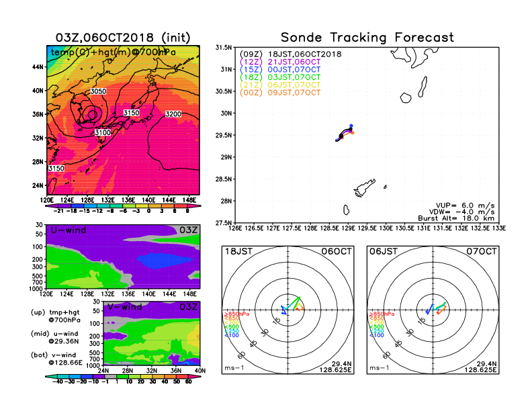Click the 3100 height contour label
This screenshot has width=532, height=411.
click(x=103, y=133)
